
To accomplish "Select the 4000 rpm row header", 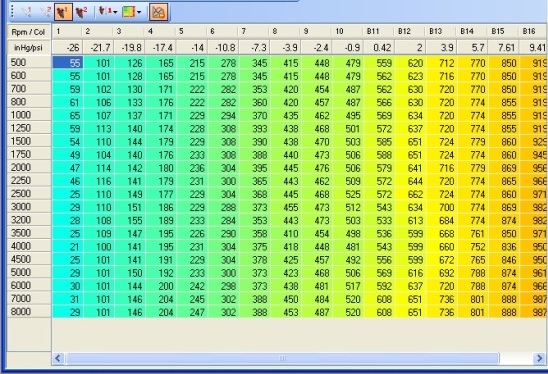I will (29, 246).
